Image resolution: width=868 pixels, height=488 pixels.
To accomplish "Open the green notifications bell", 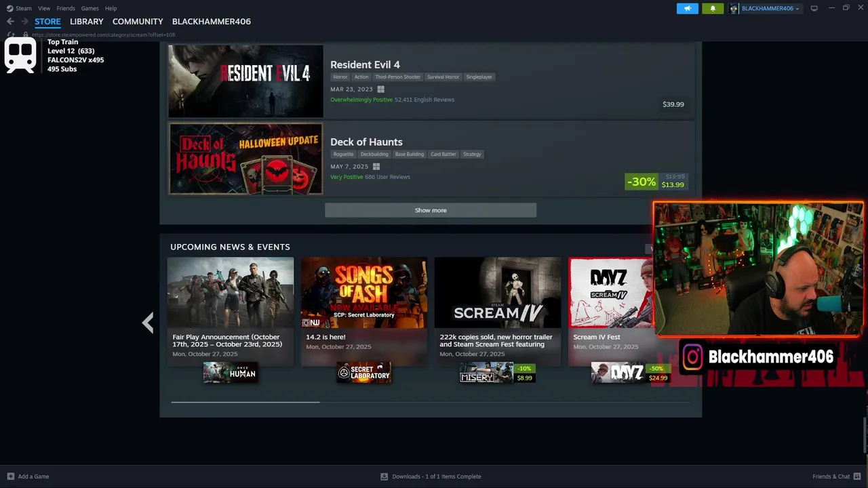I will point(713,8).
